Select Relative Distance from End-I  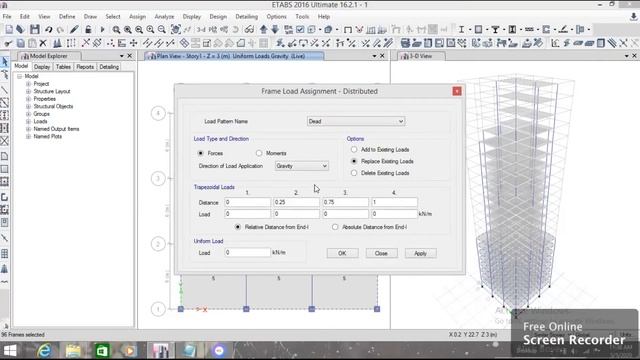[238, 227]
